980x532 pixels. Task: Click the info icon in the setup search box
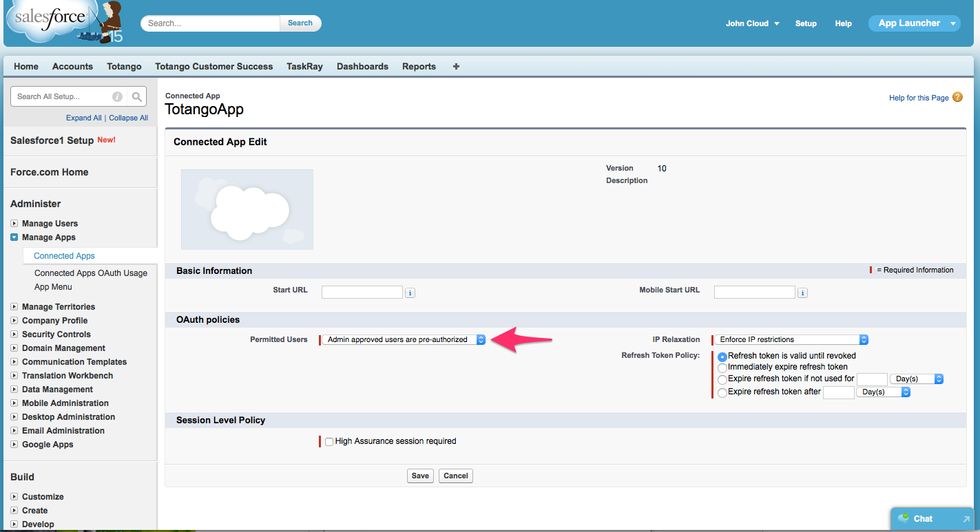(117, 96)
